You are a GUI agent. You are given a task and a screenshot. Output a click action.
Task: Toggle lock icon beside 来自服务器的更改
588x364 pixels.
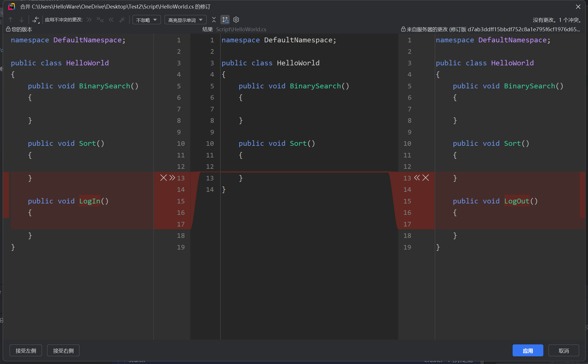pos(403,29)
